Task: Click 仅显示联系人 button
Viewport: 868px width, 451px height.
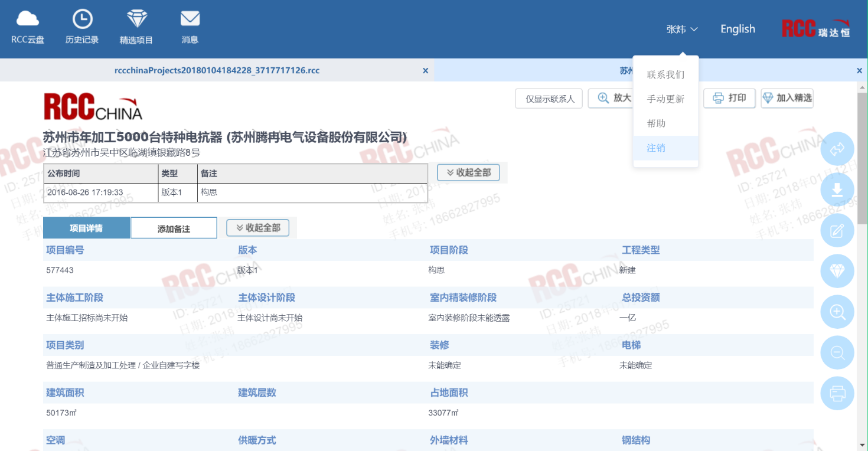Action: point(550,99)
